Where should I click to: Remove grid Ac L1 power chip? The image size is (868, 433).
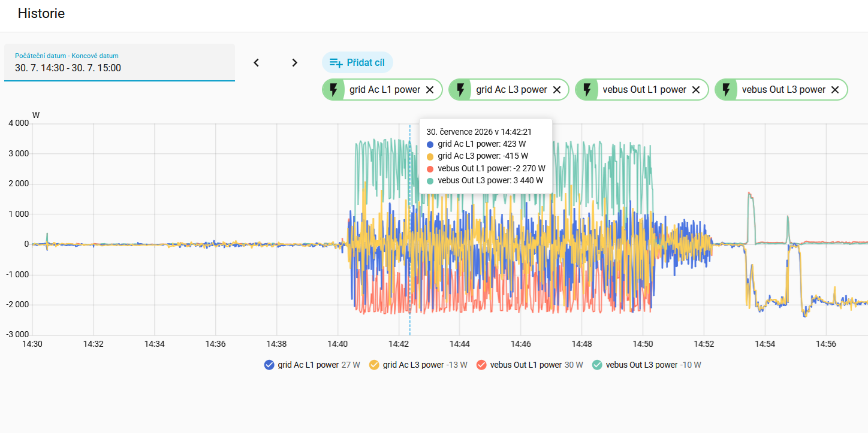(x=430, y=90)
